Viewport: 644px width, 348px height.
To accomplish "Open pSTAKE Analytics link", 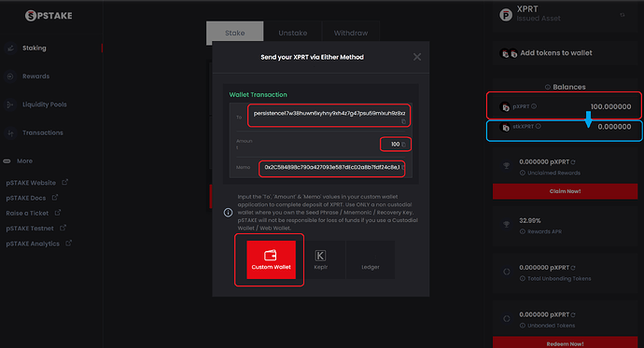I will pos(33,244).
